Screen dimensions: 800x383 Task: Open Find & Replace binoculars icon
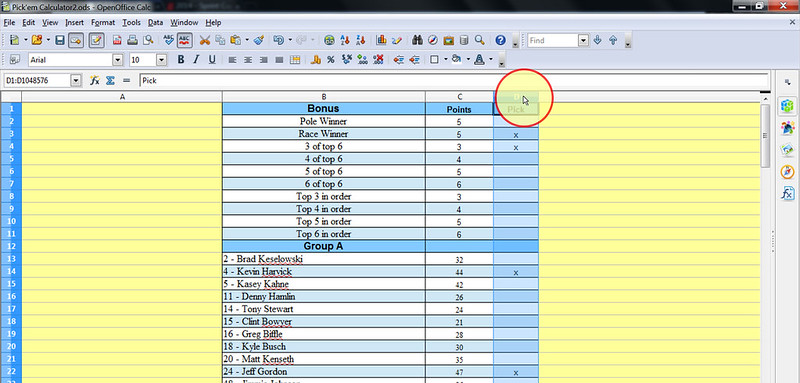[417, 40]
